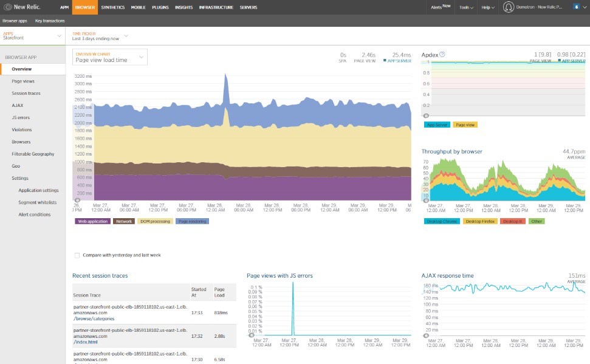
Task: Toggle the Other browser legend chip
Action: pyautogui.click(x=537, y=221)
